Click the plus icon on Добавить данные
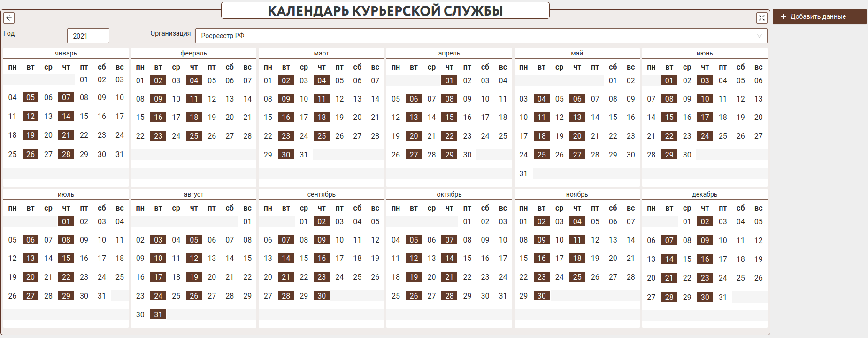868x338 pixels. [x=783, y=16]
